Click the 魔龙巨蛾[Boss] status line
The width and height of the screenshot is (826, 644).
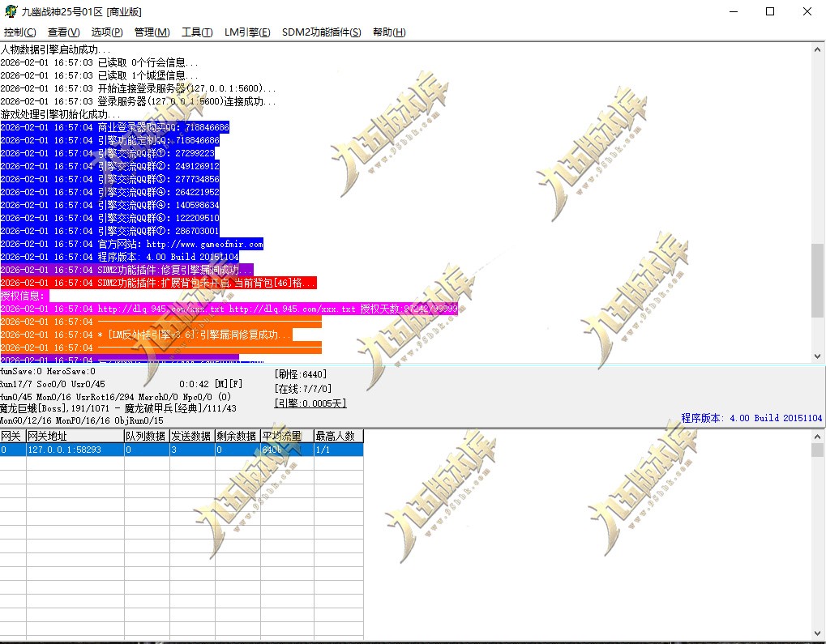tap(118, 408)
